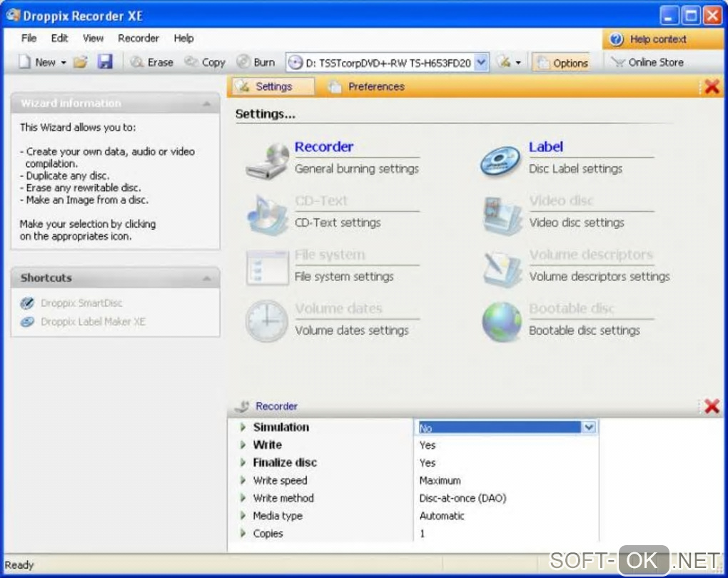Click the Video disc icon
The image size is (728, 578).
coord(502,215)
